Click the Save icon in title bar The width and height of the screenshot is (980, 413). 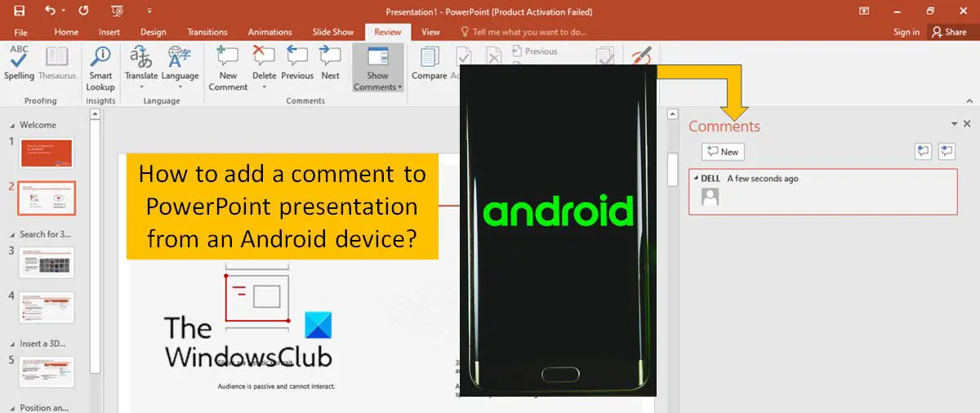click(19, 11)
